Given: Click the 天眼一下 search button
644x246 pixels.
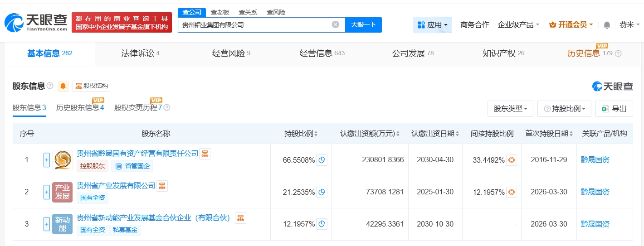Looking at the screenshot, I should 363,25.
